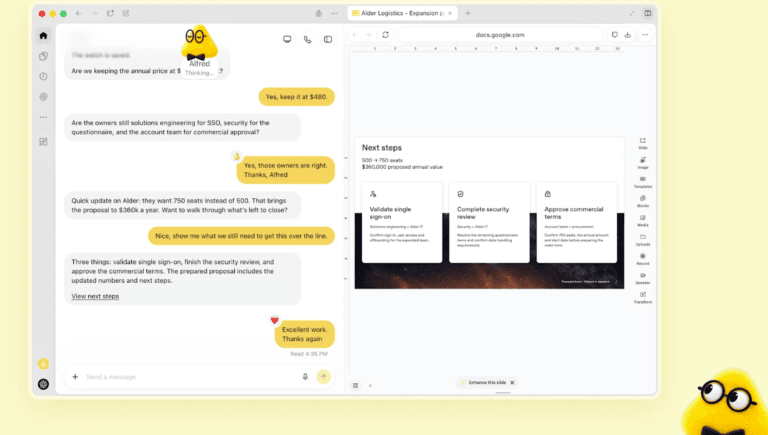
Task: Click the "Read 4:35 PM" receipt text
Action: [309, 354]
